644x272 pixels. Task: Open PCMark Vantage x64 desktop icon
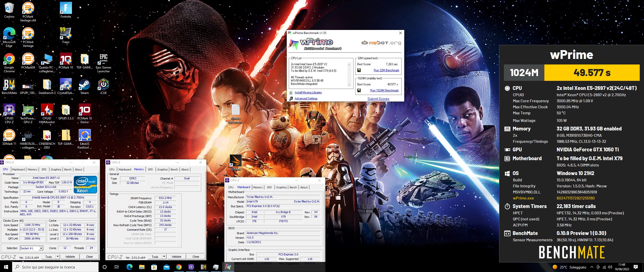click(28, 12)
